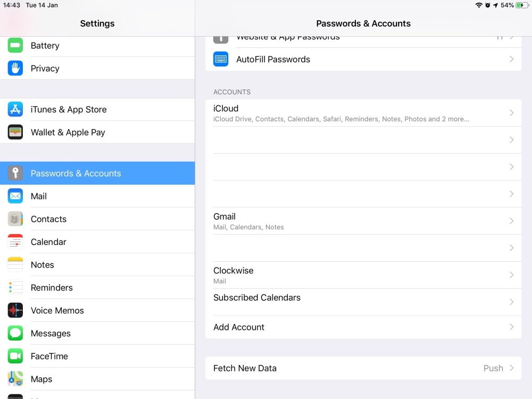Tap the Push value in Fetch New Data
The height and width of the screenshot is (399, 532).
493,368
